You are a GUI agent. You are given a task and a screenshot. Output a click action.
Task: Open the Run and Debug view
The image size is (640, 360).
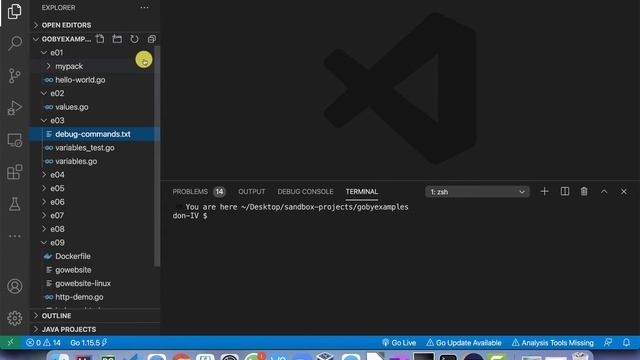[x=15, y=108]
